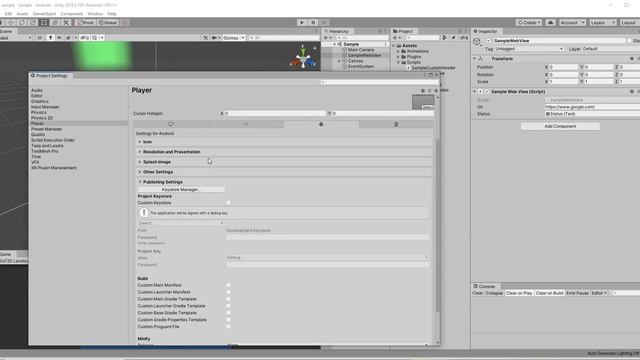The height and width of the screenshot is (360, 640).
Task: Open the Gizmos dropdown in Scene view
Action: [234, 38]
